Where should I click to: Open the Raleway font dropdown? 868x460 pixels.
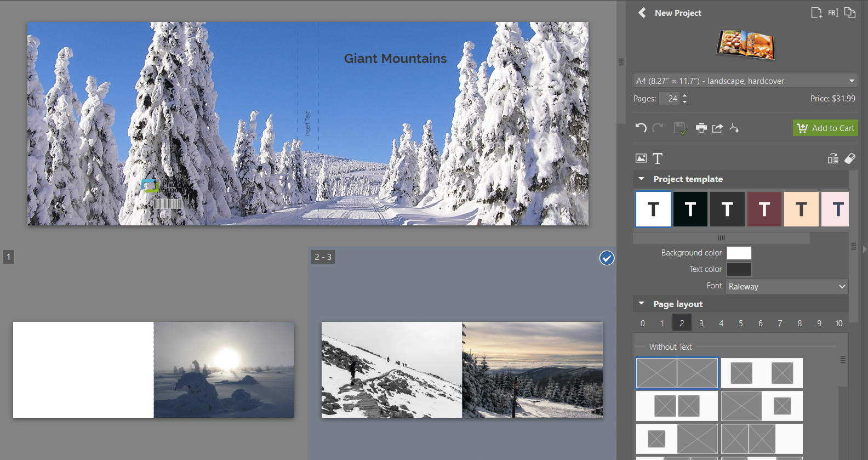click(x=786, y=286)
